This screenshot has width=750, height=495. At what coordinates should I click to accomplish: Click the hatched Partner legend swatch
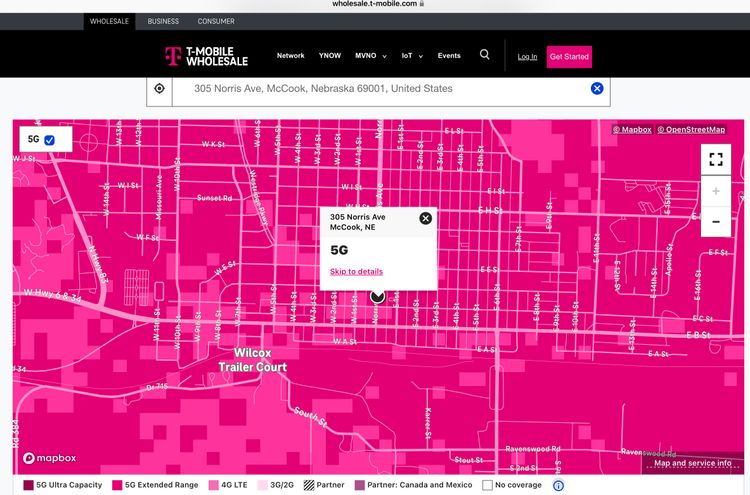click(x=309, y=485)
